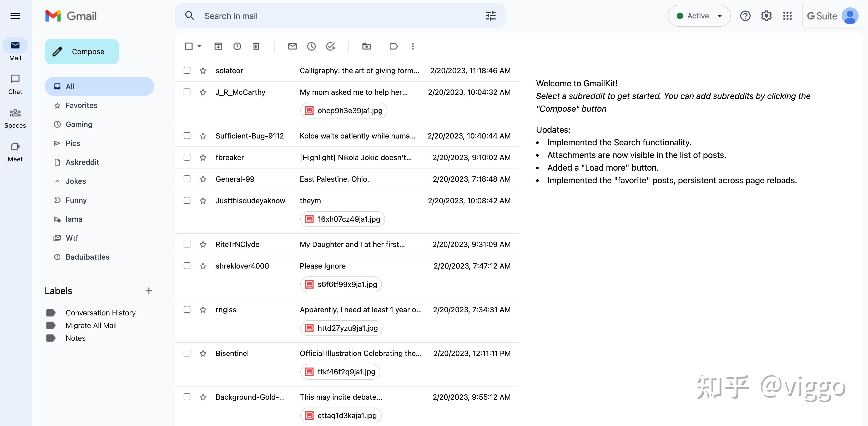Open the select-all dropdown arrow

(199, 46)
